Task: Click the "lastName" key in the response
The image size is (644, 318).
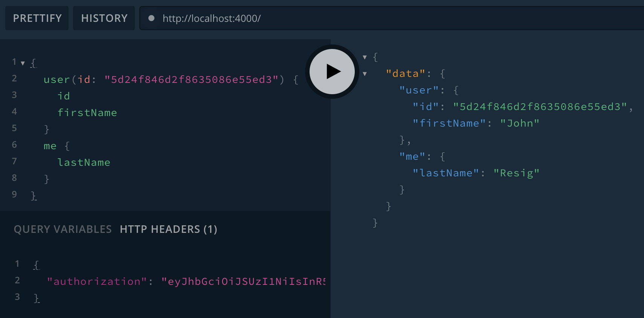Action: (x=446, y=173)
